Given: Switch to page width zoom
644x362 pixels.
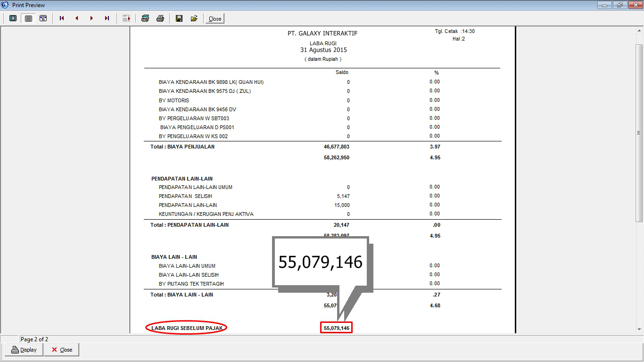Looking at the screenshot, I should pos(43,18).
